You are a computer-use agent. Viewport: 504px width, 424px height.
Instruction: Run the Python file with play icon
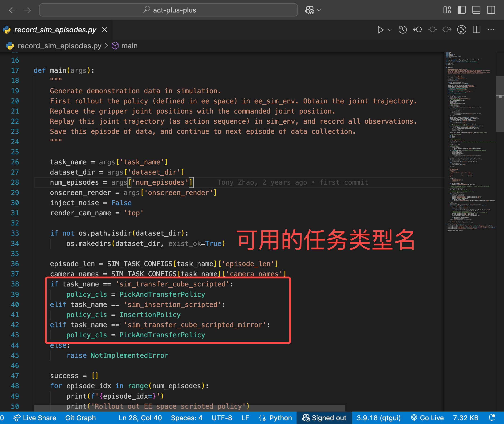pos(380,30)
